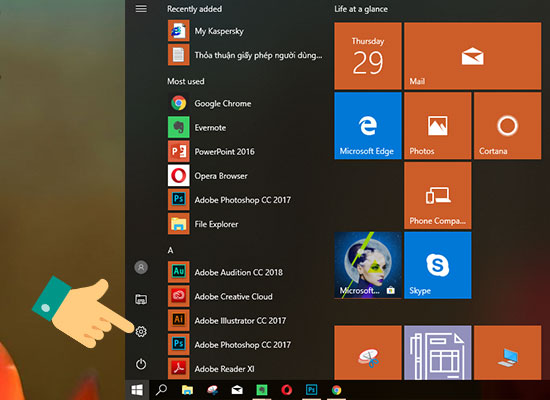Screen dimensions: 550x400
Task: Launch the Skype tile
Action: [437, 265]
